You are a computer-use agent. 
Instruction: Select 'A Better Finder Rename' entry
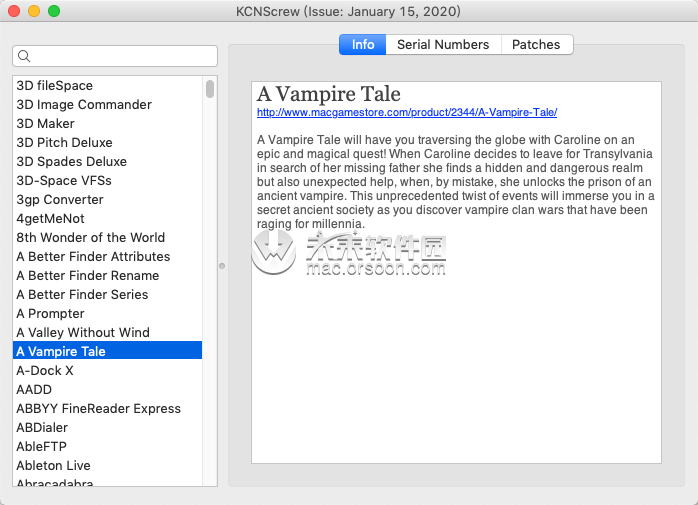point(107,276)
